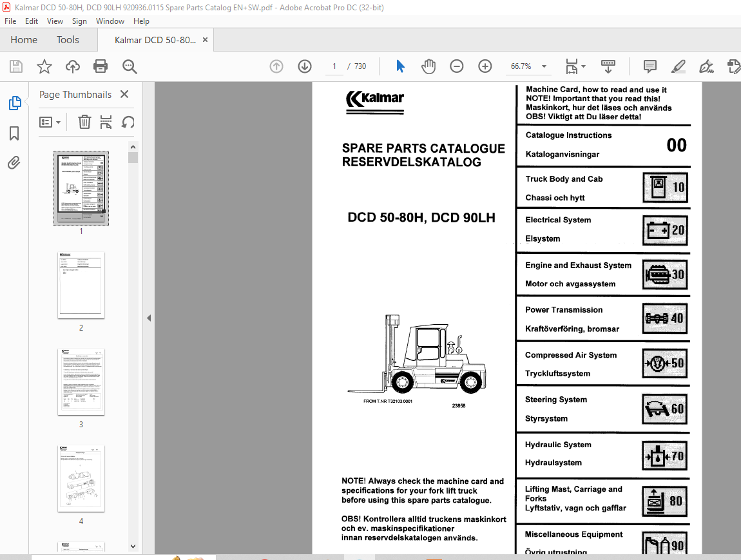
Task: Upload file to cloud icon
Action: point(72,66)
